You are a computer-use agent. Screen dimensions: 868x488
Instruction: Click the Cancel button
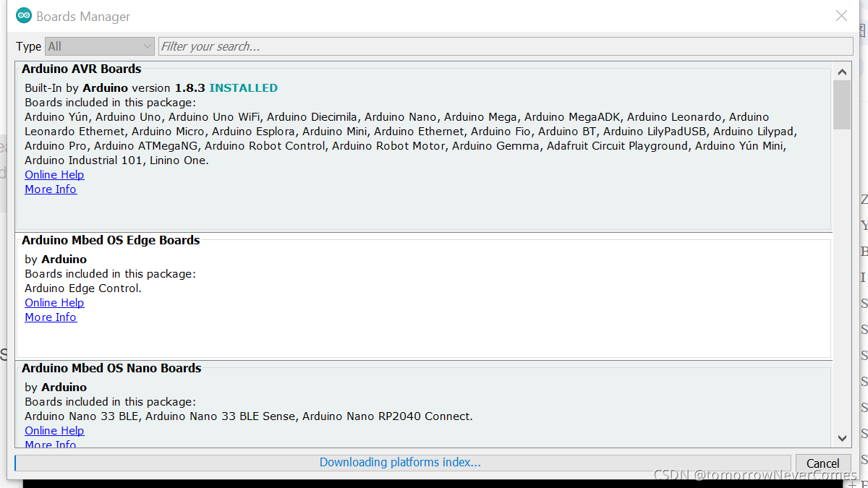pos(823,463)
